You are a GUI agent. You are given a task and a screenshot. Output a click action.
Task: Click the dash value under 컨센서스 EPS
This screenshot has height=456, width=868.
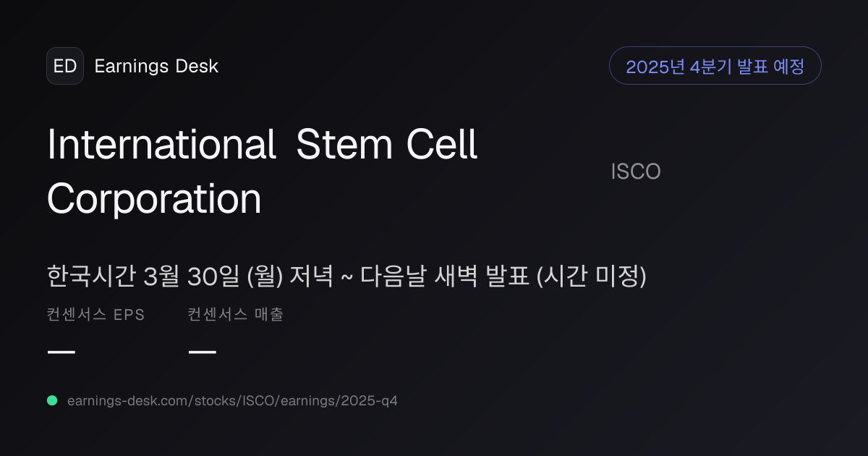click(61, 352)
